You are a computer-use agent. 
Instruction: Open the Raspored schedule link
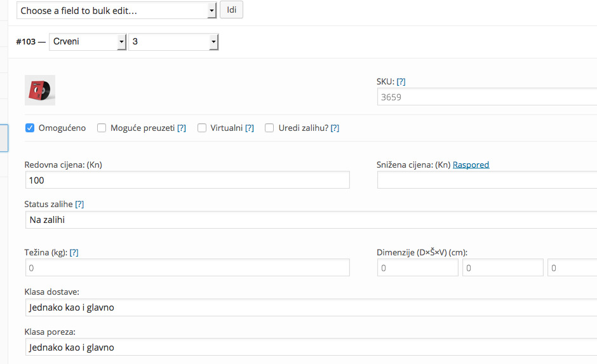point(471,165)
